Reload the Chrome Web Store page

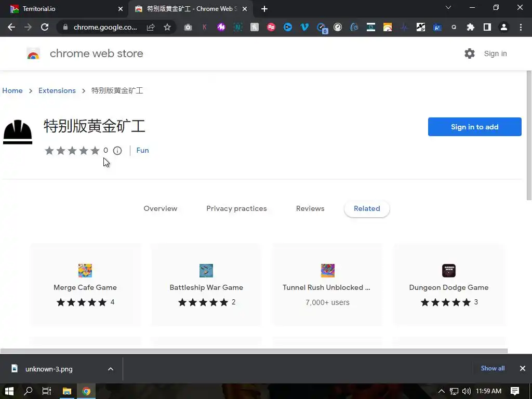tap(45, 27)
